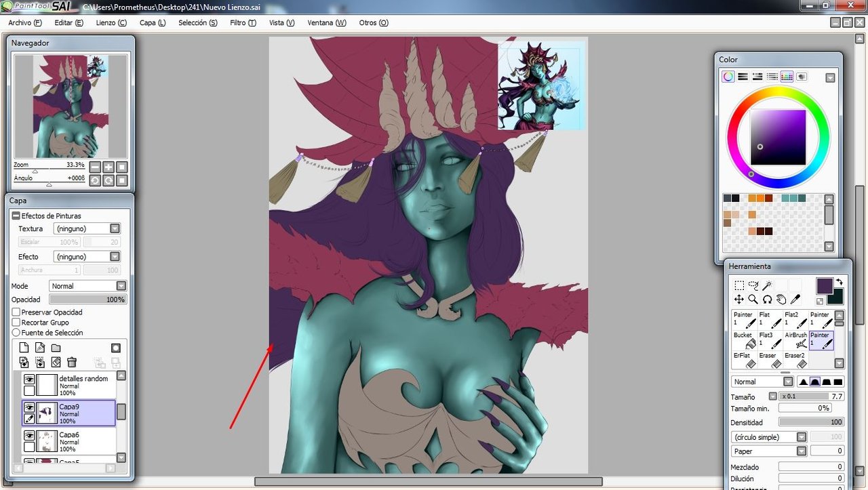Collapse the Efectos de Pinturas section
Screen dimensions: 868x490
(x=16, y=216)
